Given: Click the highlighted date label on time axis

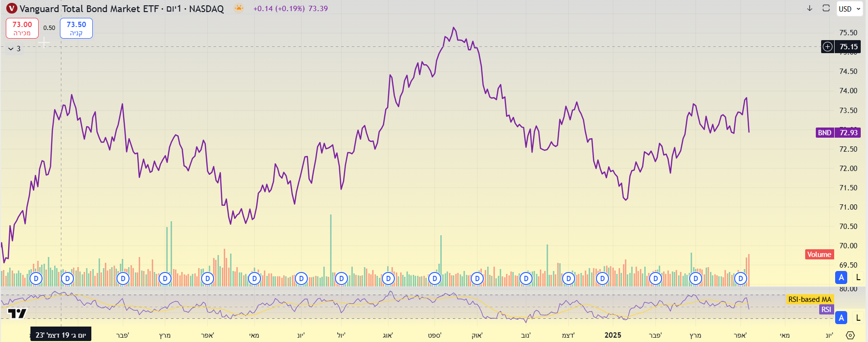Looking at the screenshot, I should click(x=60, y=335).
